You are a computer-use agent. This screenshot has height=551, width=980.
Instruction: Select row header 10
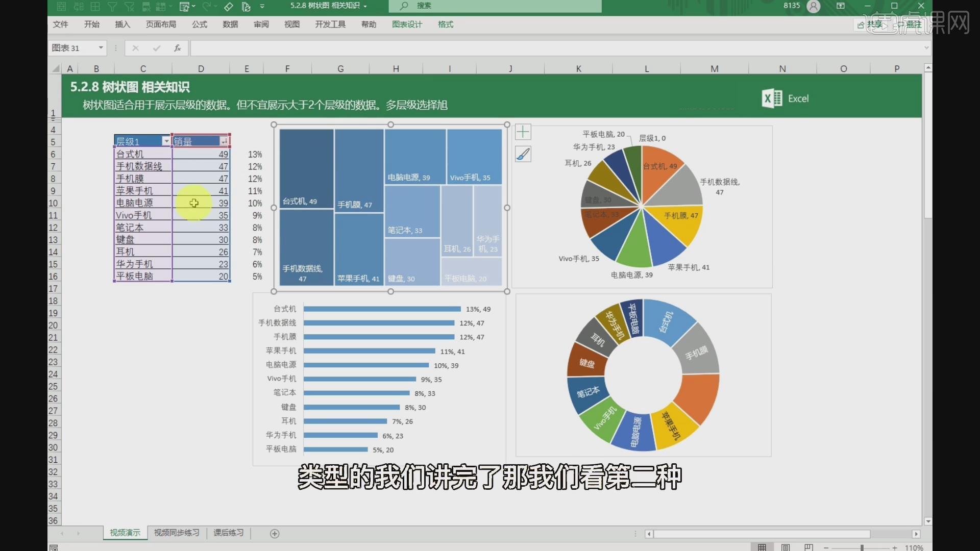[x=53, y=203]
